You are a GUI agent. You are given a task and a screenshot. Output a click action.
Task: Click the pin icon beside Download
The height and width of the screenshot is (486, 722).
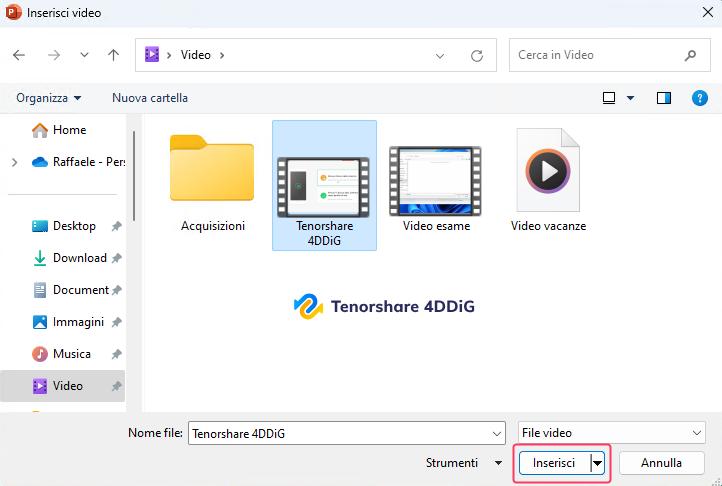click(x=116, y=258)
